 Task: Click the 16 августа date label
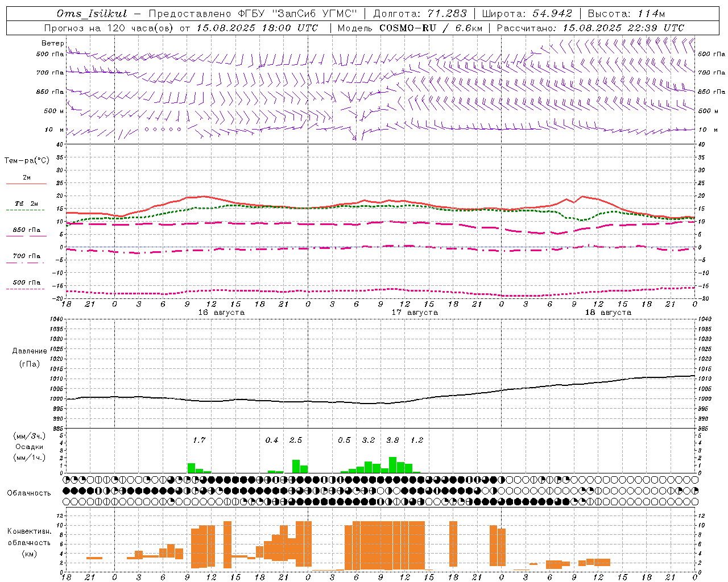[x=221, y=313]
